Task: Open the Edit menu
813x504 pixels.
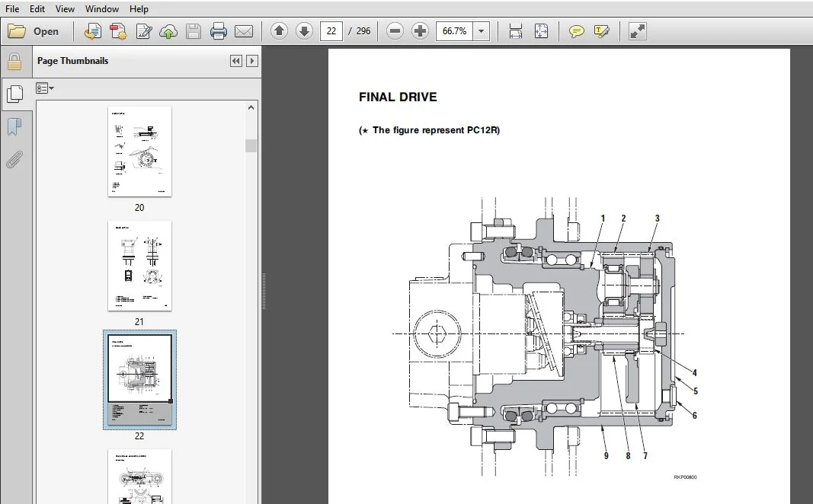Action: tap(37, 9)
